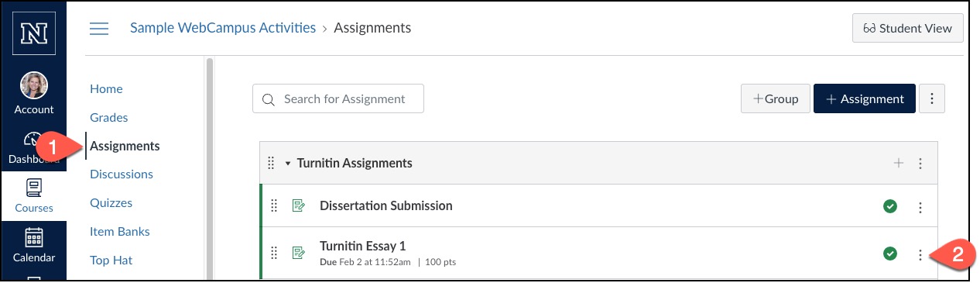The image size is (980, 283).
Task: Open the hamburger navigation menu icon
Action: click(x=99, y=29)
